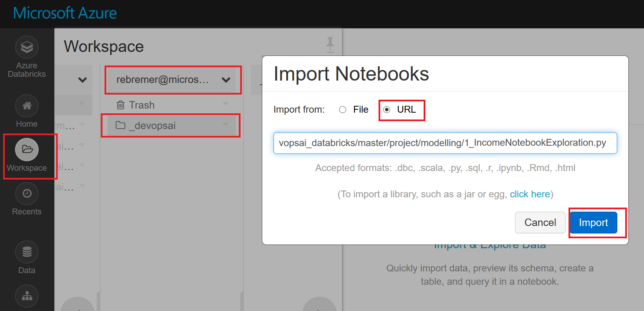The width and height of the screenshot is (644, 311).
Task: Open the Data sidebar icon
Action: pos(27,252)
